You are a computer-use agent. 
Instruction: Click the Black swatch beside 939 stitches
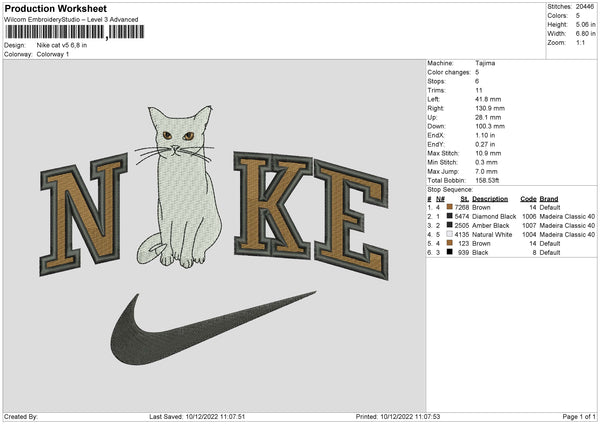point(449,252)
